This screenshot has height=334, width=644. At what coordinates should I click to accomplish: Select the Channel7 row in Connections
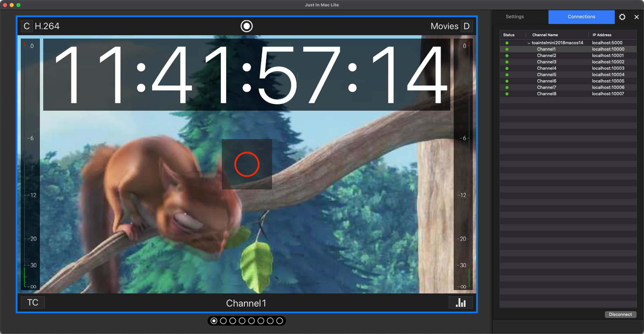(x=568, y=88)
